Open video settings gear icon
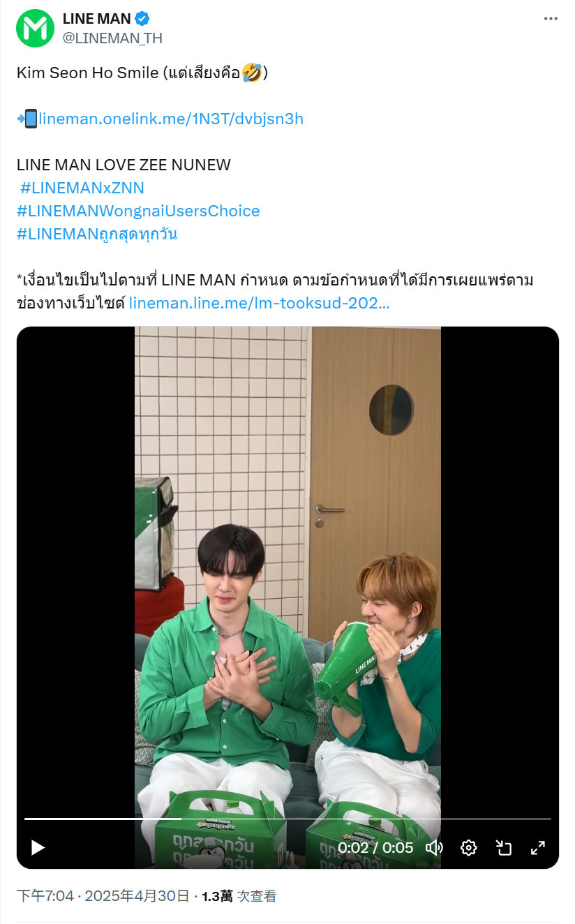575x924 pixels. (x=469, y=848)
